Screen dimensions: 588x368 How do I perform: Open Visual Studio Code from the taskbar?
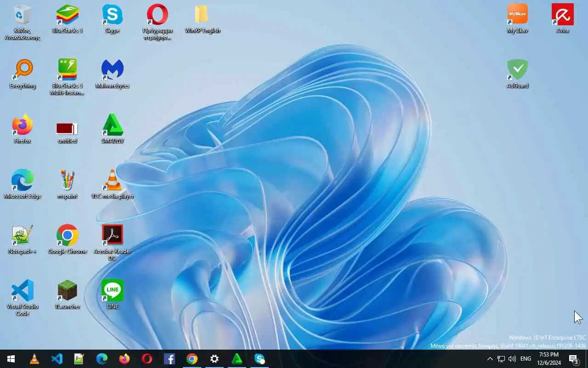click(x=57, y=359)
